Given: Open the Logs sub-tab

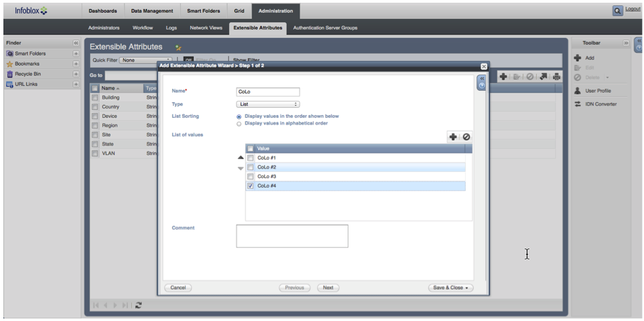Looking at the screenshot, I should tap(172, 28).
